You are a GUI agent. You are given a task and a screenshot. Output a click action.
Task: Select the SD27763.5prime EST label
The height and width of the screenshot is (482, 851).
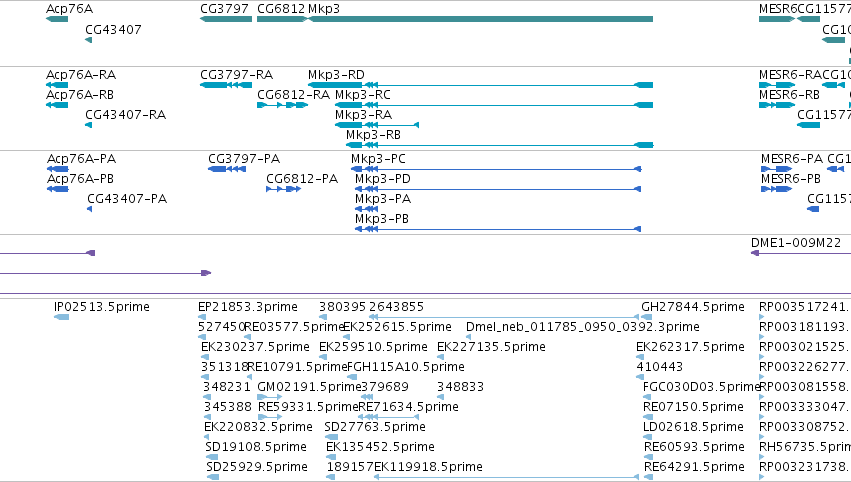pyautogui.click(x=375, y=428)
